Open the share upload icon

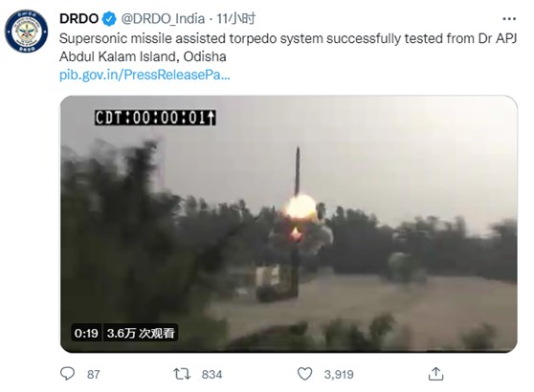(435, 374)
